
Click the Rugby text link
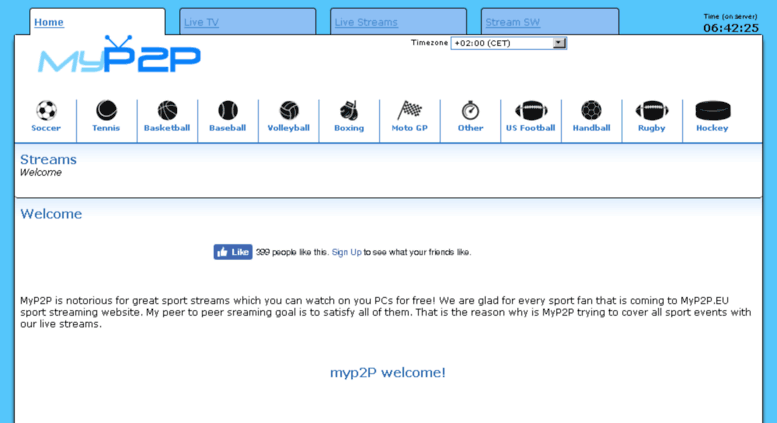pos(652,128)
